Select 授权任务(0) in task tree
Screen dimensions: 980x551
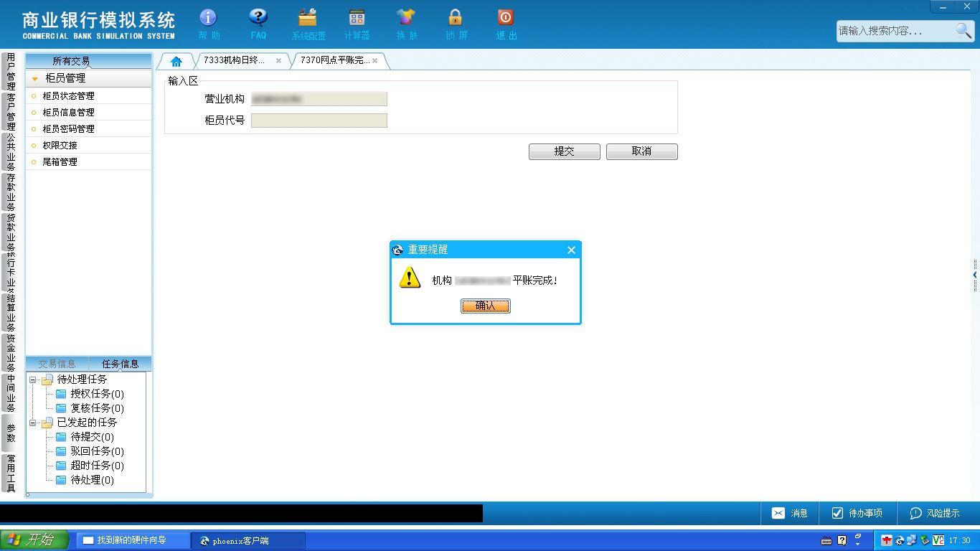pyautogui.click(x=90, y=394)
